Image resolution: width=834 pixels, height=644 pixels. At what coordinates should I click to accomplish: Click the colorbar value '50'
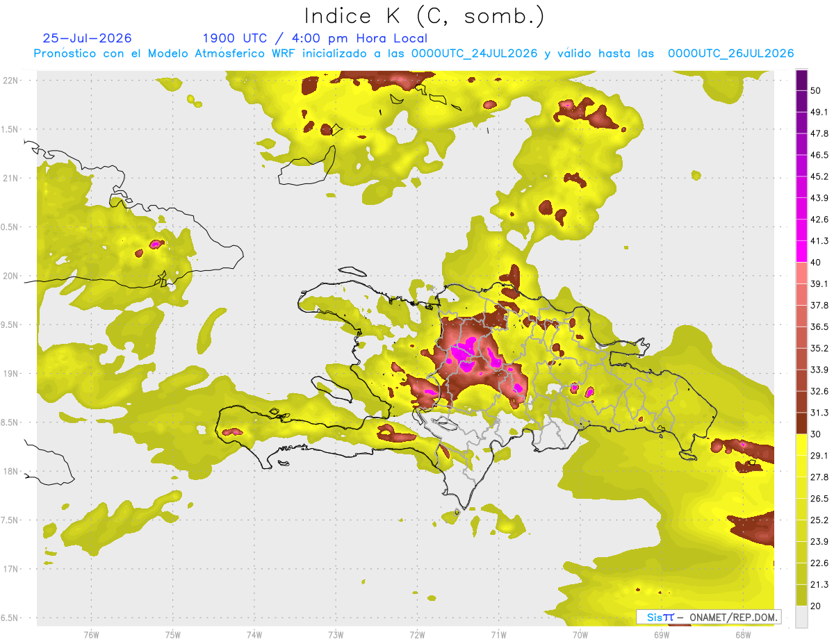point(817,90)
